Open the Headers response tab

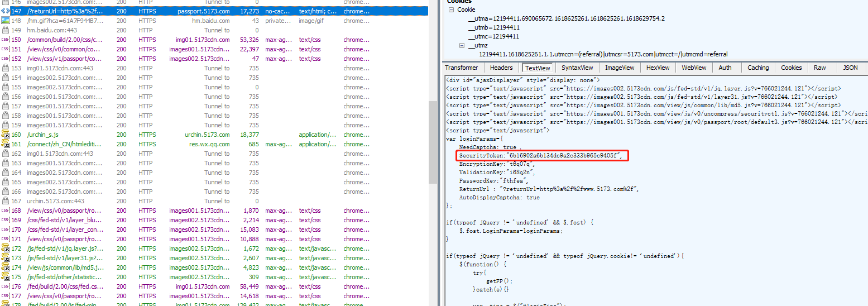[x=501, y=68]
